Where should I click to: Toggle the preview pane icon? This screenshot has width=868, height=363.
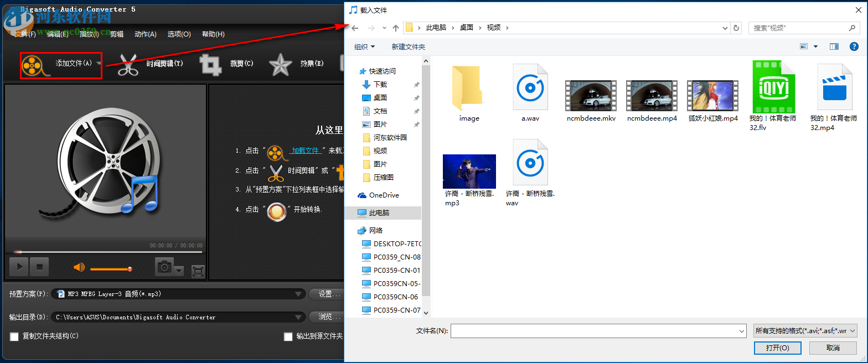834,47
